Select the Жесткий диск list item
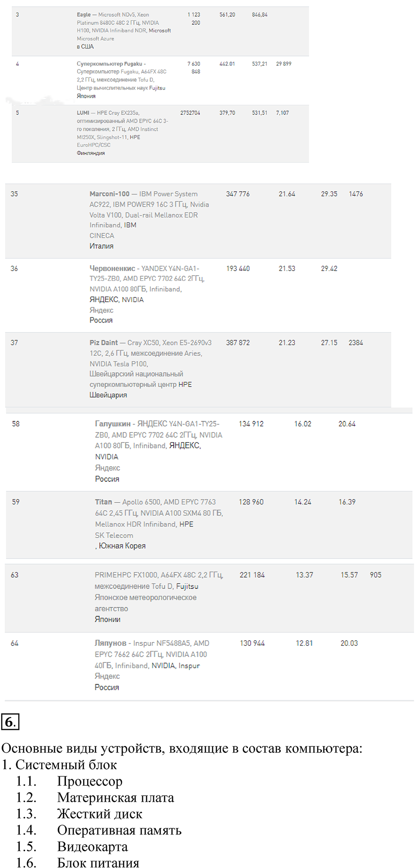This screenshot has height=868, width=416. pyautogui.click(x=100, y=814)
